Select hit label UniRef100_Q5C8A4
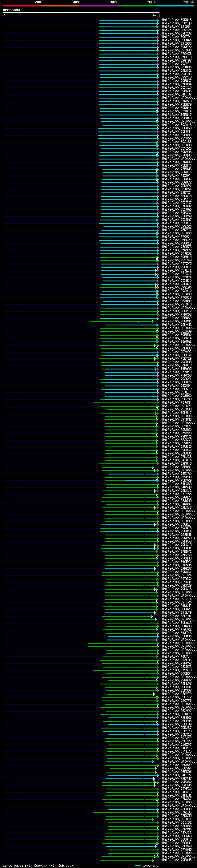 pyautogui.click(x=177, y=84)
